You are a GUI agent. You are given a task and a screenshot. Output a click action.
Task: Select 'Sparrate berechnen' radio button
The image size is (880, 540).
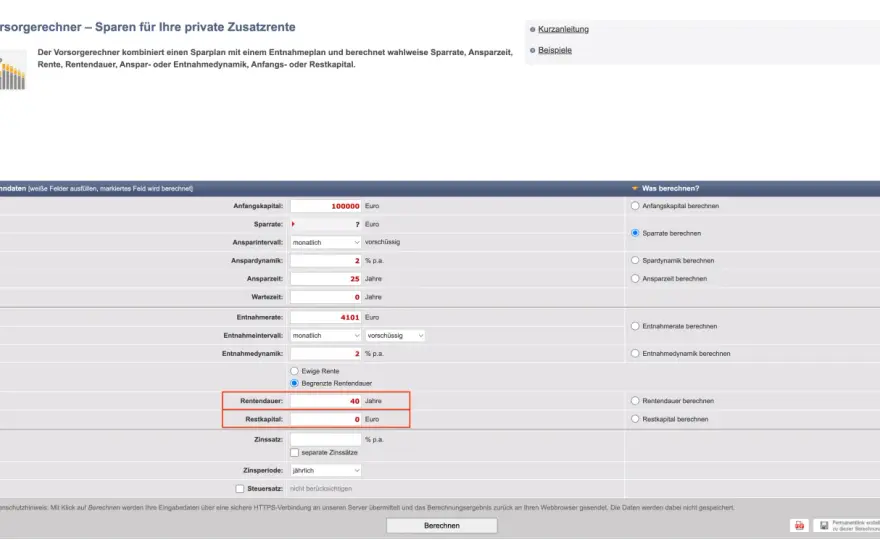635,233
